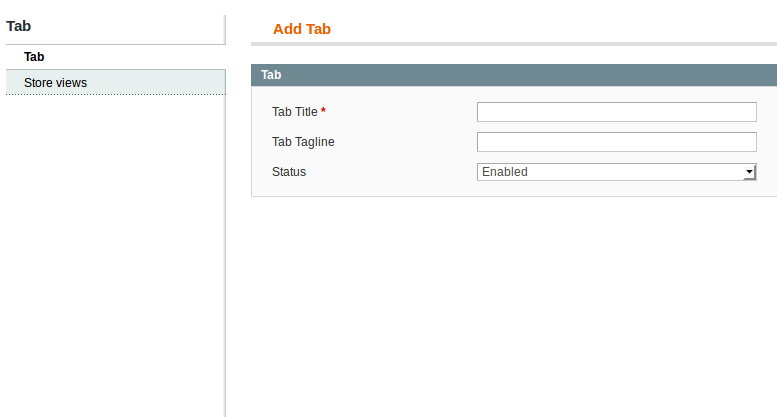Screen dimensions: 777x417
Task: Click the Status field label
Action: pos(289,172)
